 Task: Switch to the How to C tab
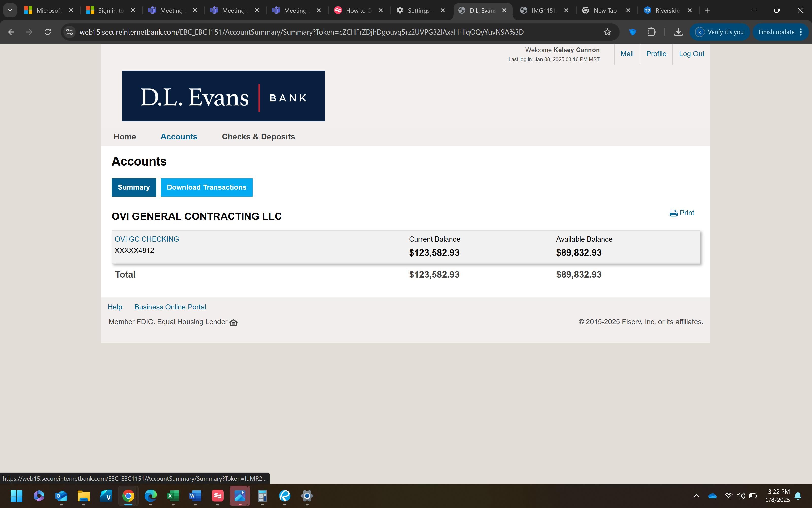click(x=358, y=10)
